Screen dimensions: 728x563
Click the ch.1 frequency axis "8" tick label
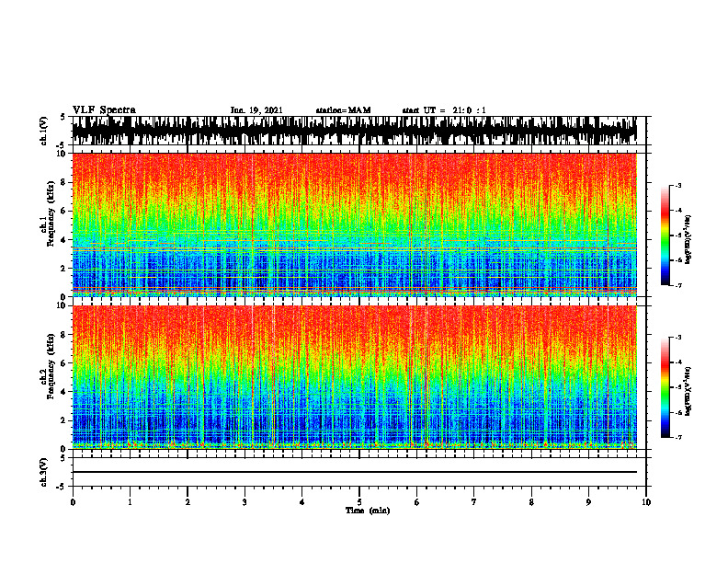click(x=63, y=182)
